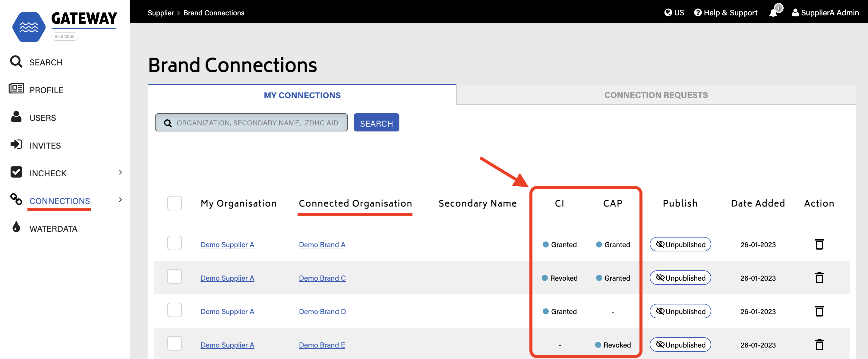Image resolution: width=868 pixels, height=359 pixels.
Task: Select the My Connections tab
Action: [302, 95]
